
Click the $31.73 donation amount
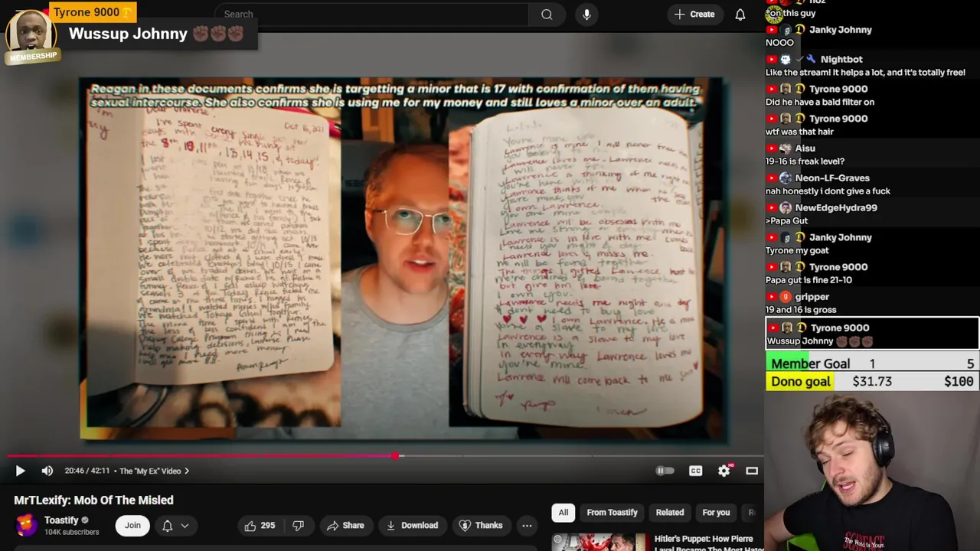click(x=872, y=381)
